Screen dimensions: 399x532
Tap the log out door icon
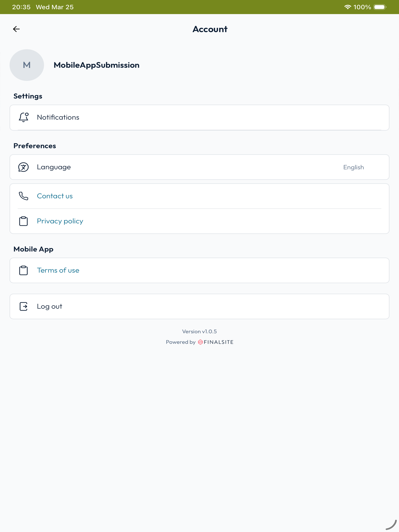click(x=23, y=306)
